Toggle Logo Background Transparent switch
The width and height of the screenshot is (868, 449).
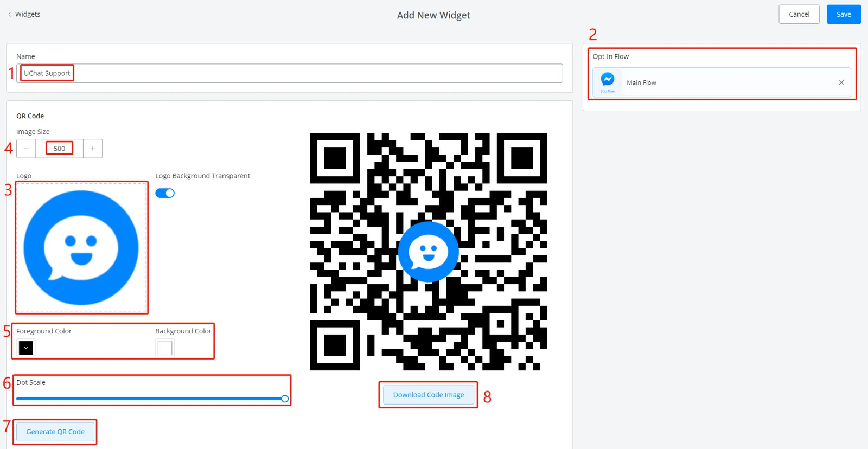pyautogui.click(x=165, y=193)
